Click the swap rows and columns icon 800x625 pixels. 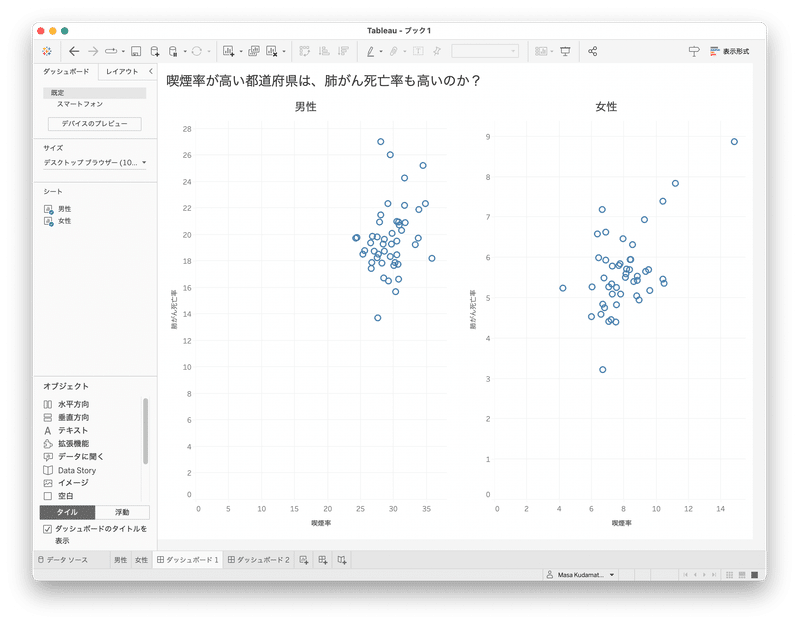tap(305, 51)
